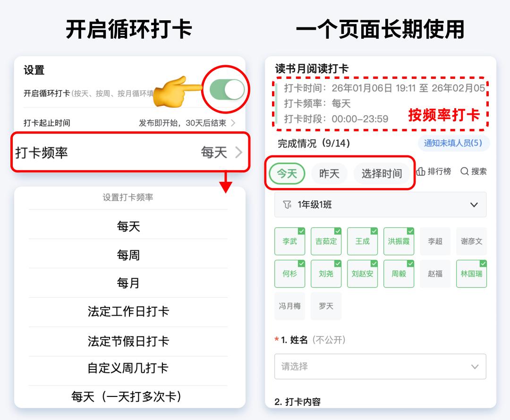Switch to the 昨天 tab

pos(329,173)
